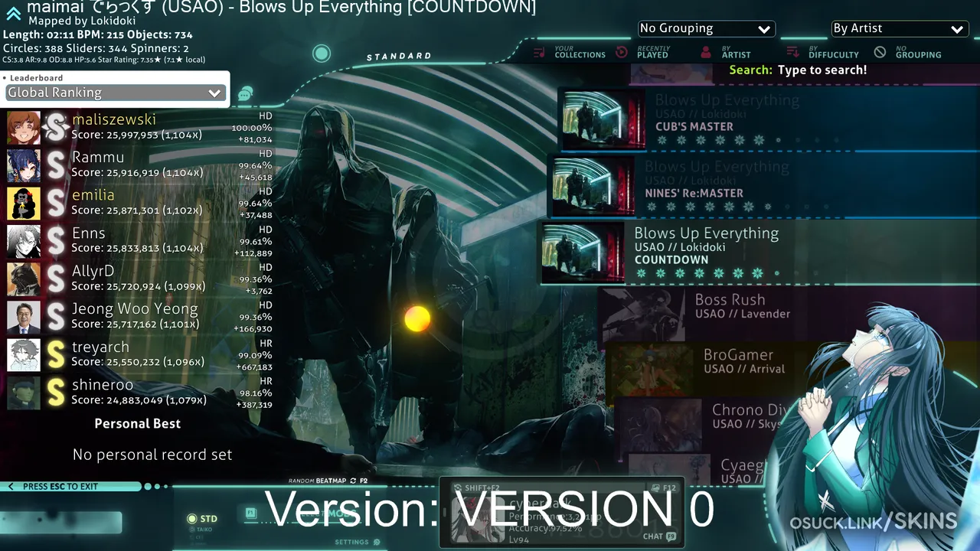Click the COUNTDOWN card thumbnail
This screenshot has width=980, height=551.
[x=583, y=253]
